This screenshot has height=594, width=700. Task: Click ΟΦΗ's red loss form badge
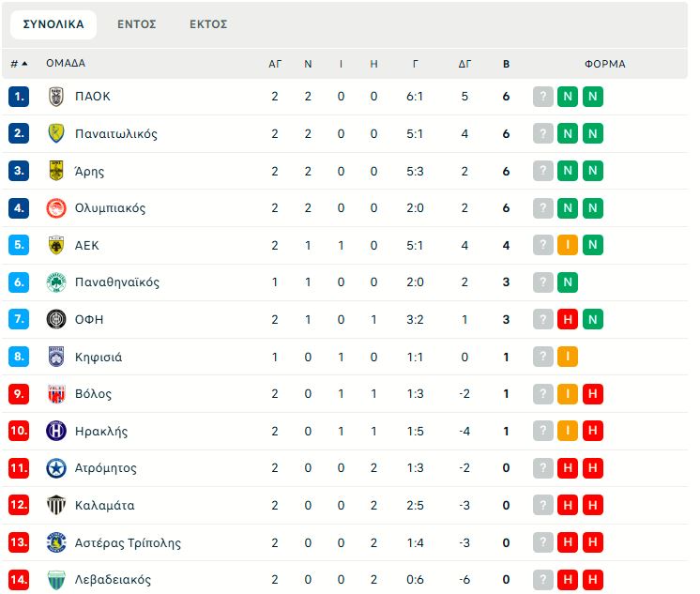568,319
